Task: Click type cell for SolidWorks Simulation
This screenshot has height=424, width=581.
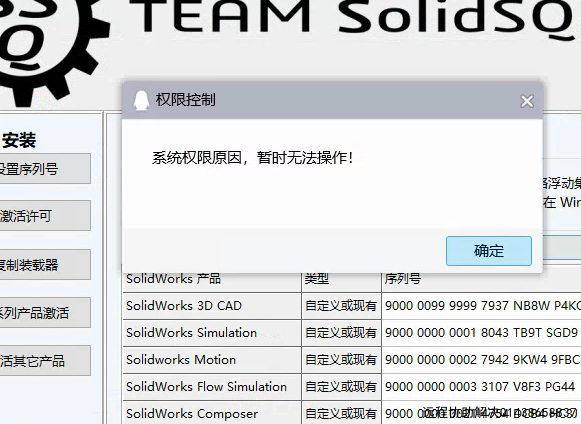Action: point(341,333)
